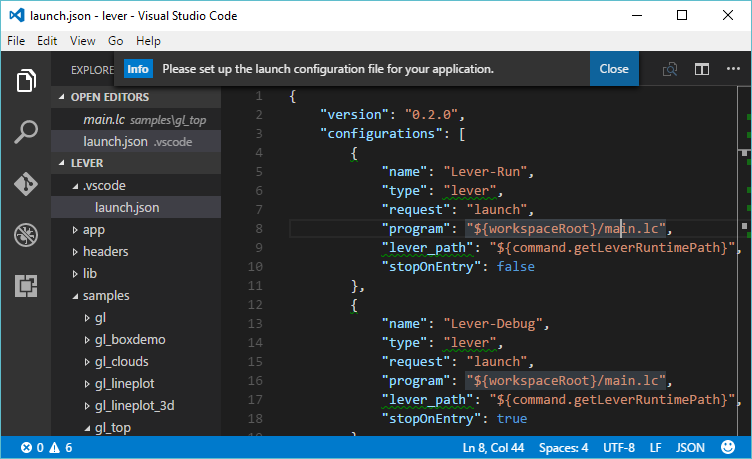Collapse the OPEN EDITORS section
752x459 pixels.
(x=110, y=97)
